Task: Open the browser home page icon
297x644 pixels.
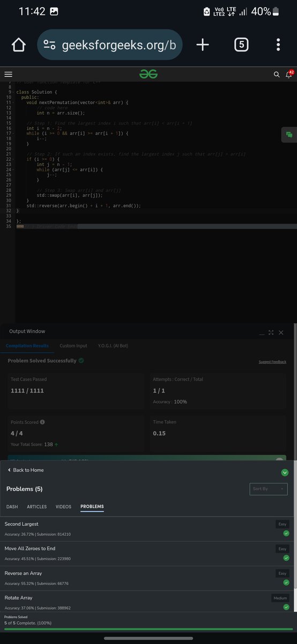Action: pos(19,45)
